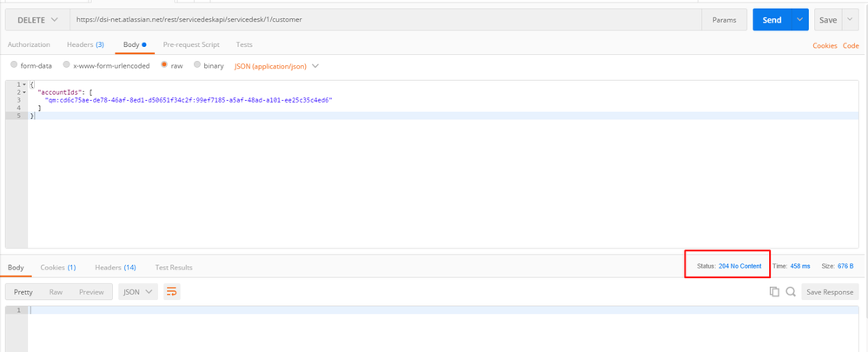Open the DELETE method dropdown
Viewport: 868px width, 352px height.
tap(37, 19)
